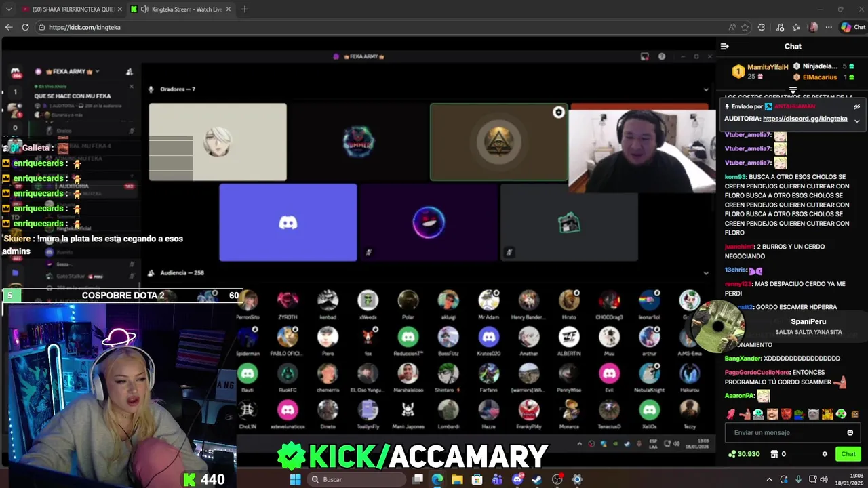Open the discord.gg/kingteka link
The image size is (868, 488).
click(805, 119)
